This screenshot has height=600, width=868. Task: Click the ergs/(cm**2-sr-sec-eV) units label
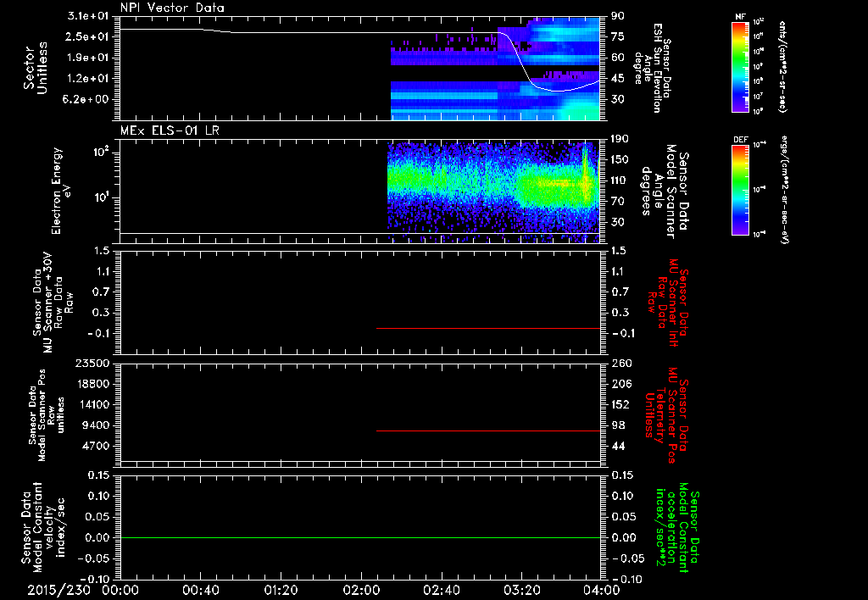[x=784, y=191]
